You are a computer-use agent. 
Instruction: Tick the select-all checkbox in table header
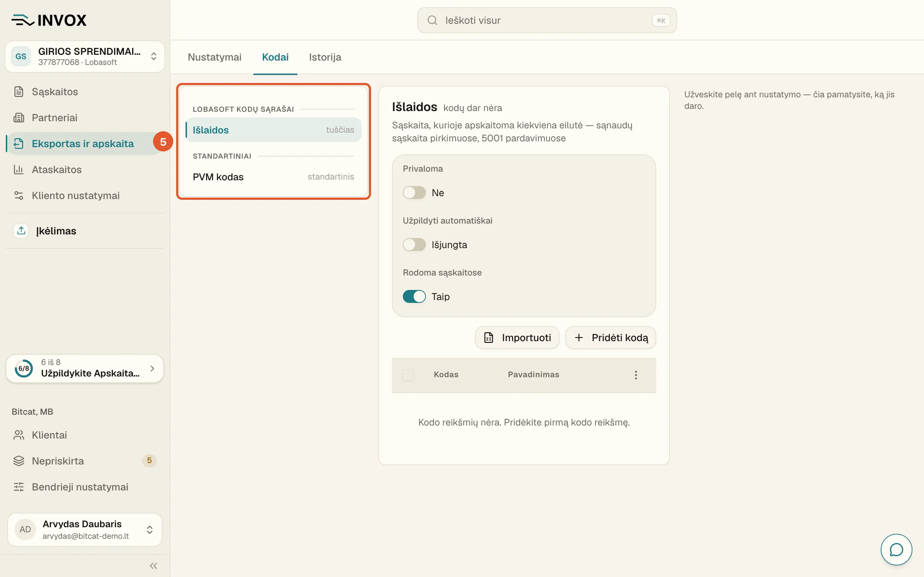click(x=408, y=375)
